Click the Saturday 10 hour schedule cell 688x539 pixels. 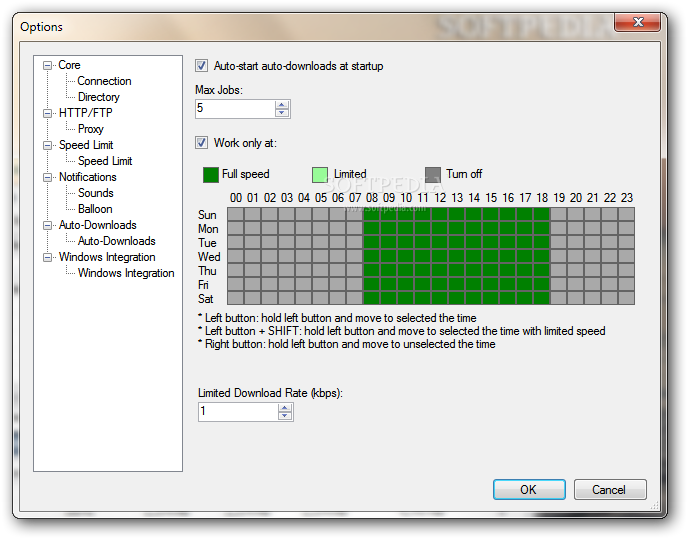[x=405, y=298]
